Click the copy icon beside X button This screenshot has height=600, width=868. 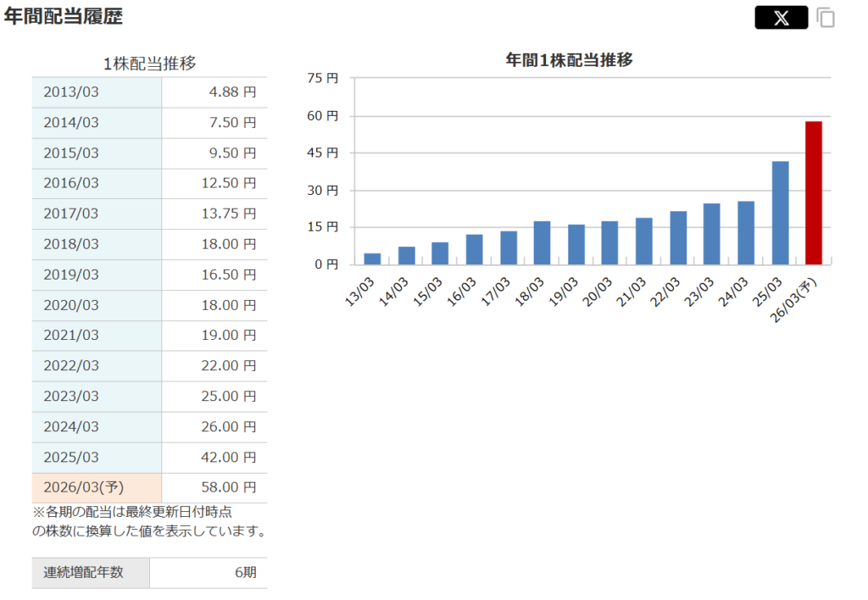click(x=826, y=18)
